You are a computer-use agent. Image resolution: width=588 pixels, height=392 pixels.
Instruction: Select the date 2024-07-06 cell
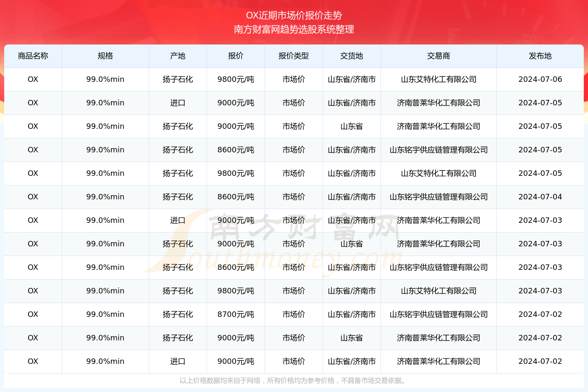pyautogui.click(x=540, y=79)
